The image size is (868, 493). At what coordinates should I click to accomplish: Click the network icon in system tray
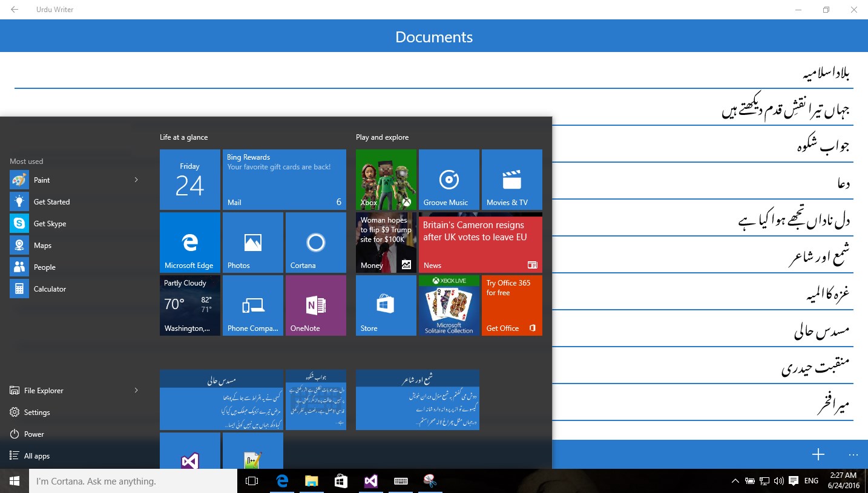pos(765,481)
